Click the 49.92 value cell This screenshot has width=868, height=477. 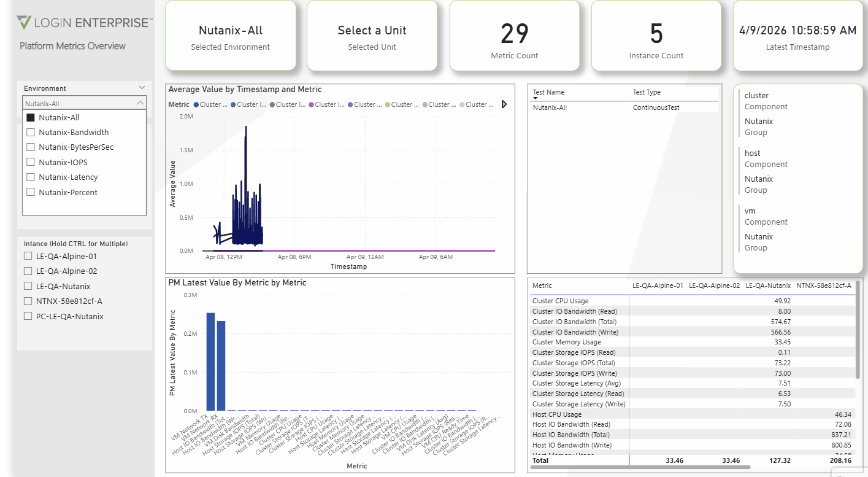pyautogui.click(x=782, y=301)
